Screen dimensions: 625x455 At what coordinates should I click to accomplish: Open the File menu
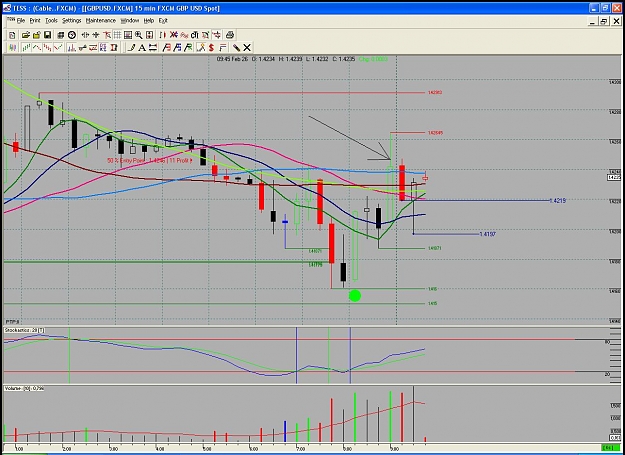tap(21, 20)
